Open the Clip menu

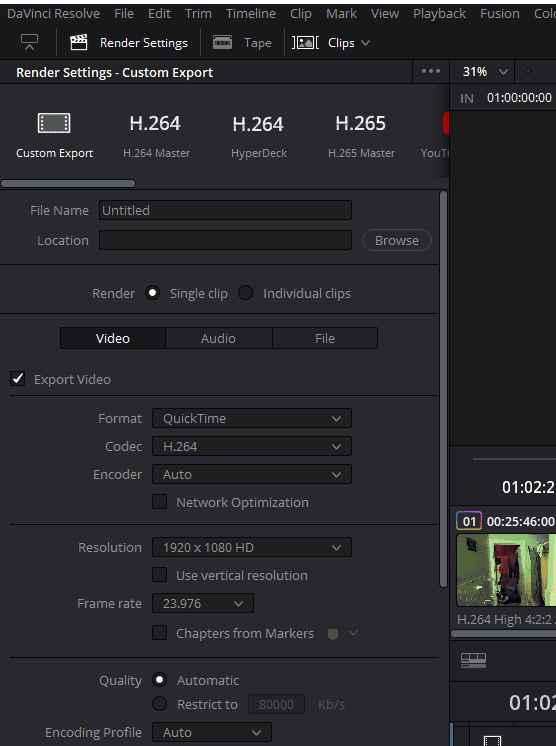click(301, 13)
